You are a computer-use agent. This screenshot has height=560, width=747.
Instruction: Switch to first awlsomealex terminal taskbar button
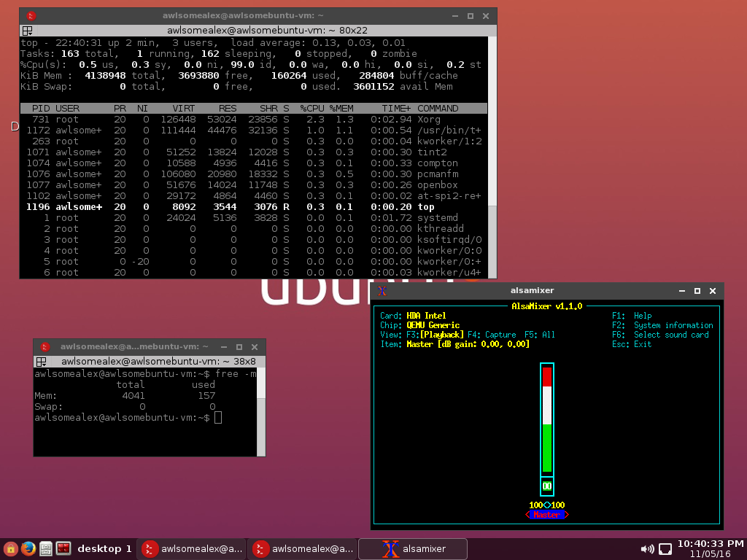[x=192, y=549]
